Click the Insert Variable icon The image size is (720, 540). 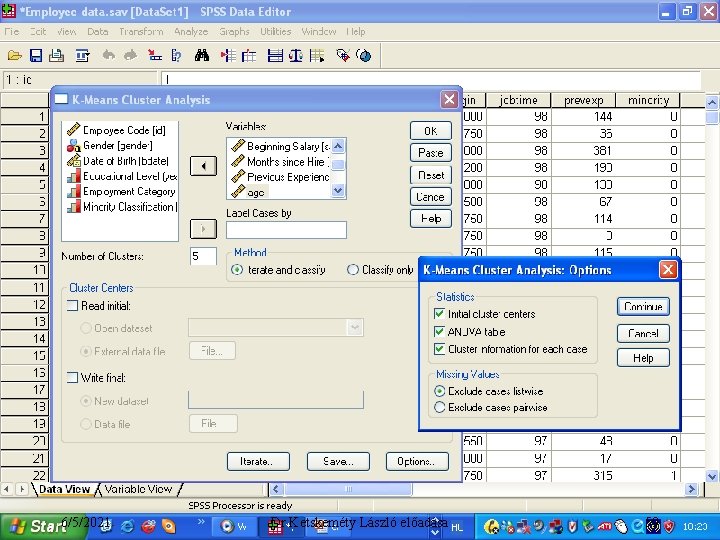(249, 56)
